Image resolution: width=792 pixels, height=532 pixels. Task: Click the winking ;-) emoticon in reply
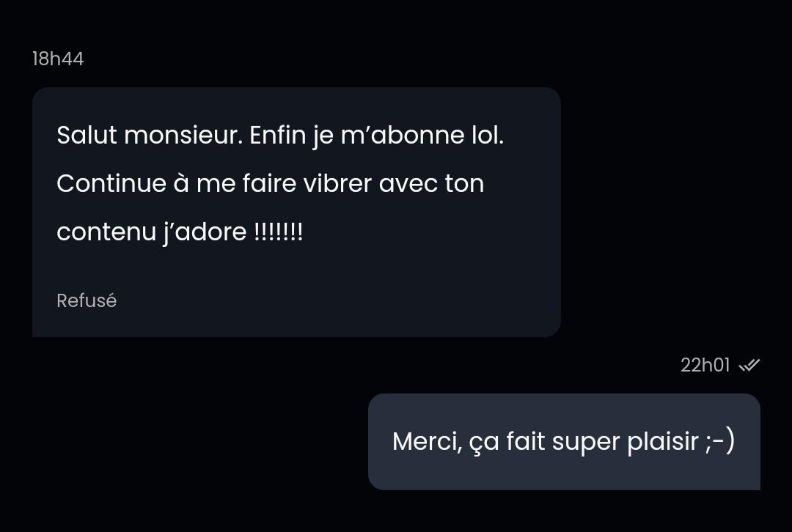coord(720,440)
